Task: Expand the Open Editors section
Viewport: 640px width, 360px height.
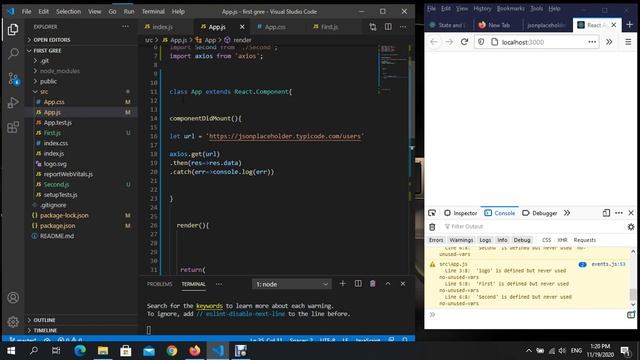Action: pos(82,40)
